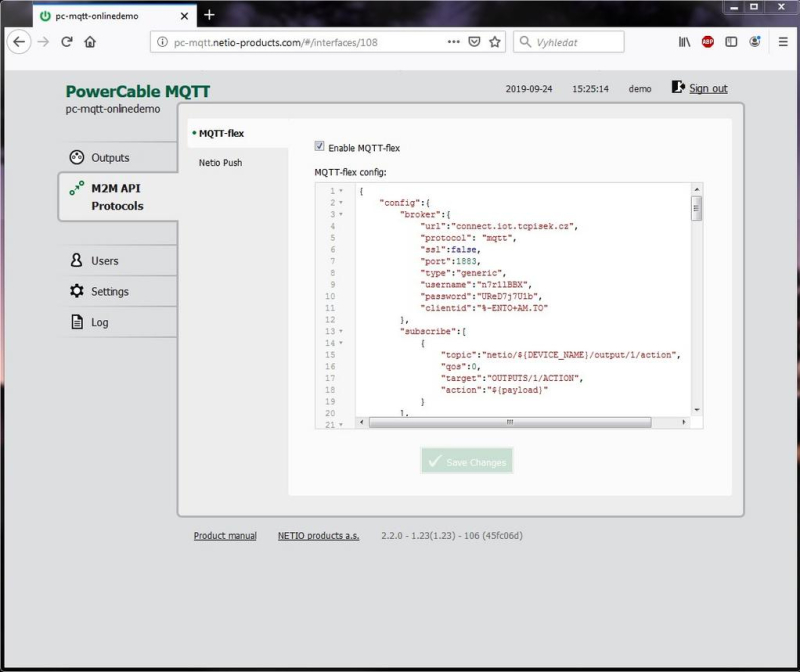Open the M2M API Protocols section

[118, 197]
